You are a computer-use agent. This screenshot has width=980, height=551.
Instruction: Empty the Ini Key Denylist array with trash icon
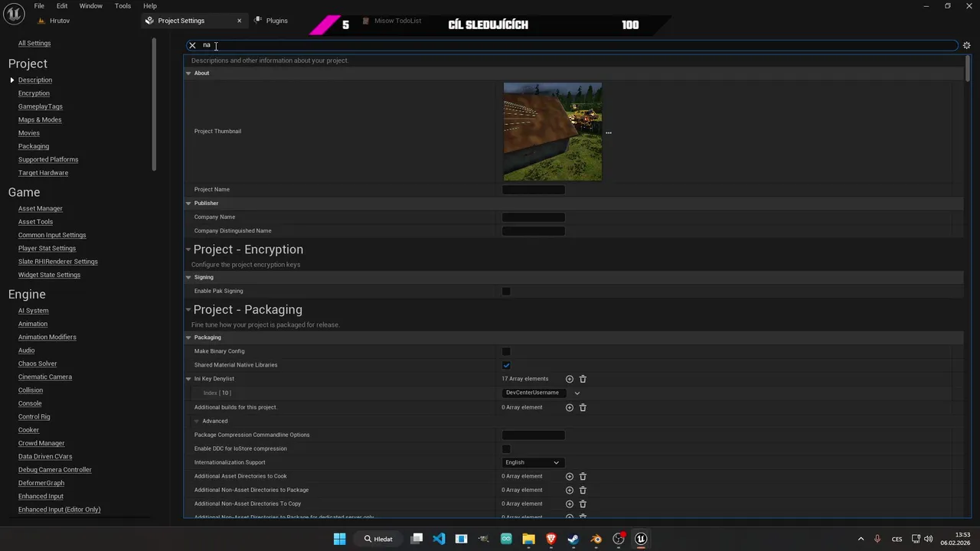click(583, 379)
